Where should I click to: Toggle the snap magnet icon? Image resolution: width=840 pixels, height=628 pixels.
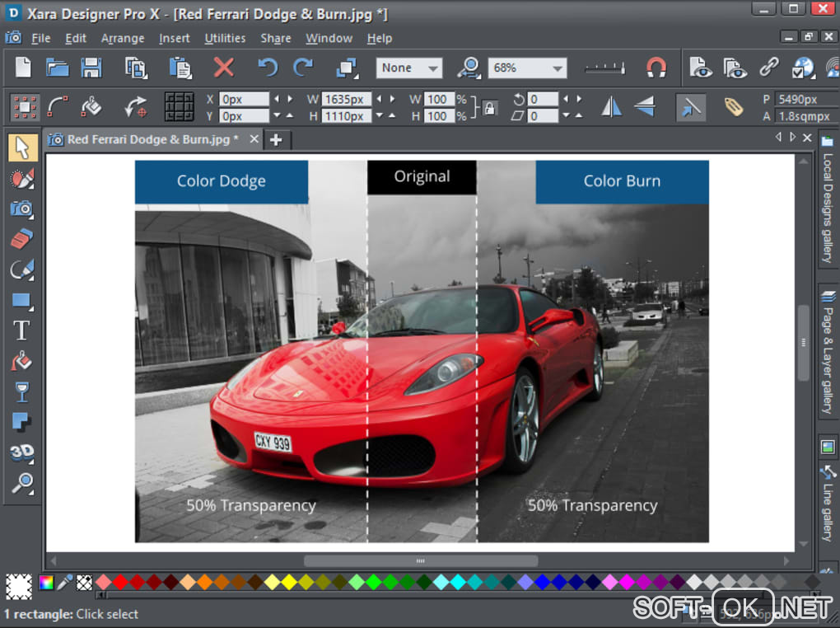656,68
